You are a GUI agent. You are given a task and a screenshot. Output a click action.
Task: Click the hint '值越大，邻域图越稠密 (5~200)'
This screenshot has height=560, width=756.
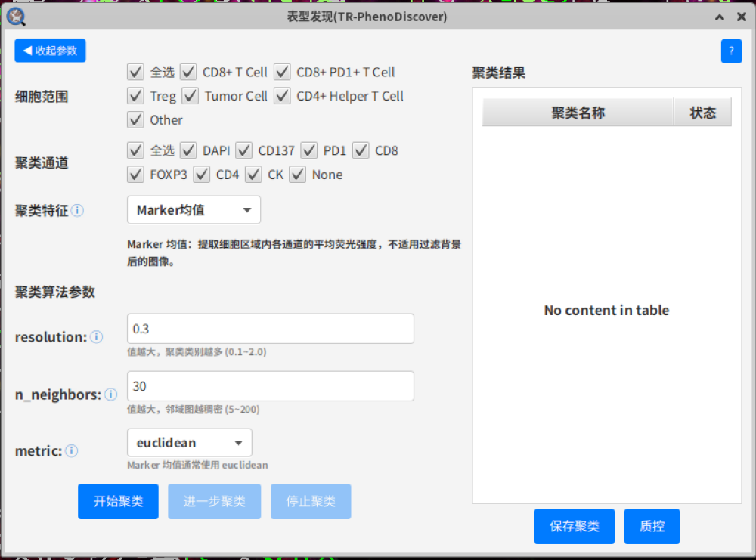[194, 409]
